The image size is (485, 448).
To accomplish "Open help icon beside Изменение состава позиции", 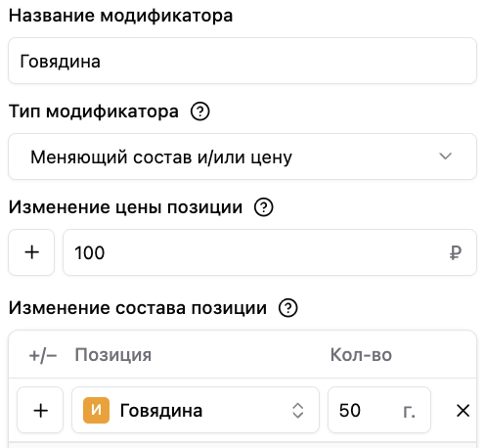I will (287, 308).
